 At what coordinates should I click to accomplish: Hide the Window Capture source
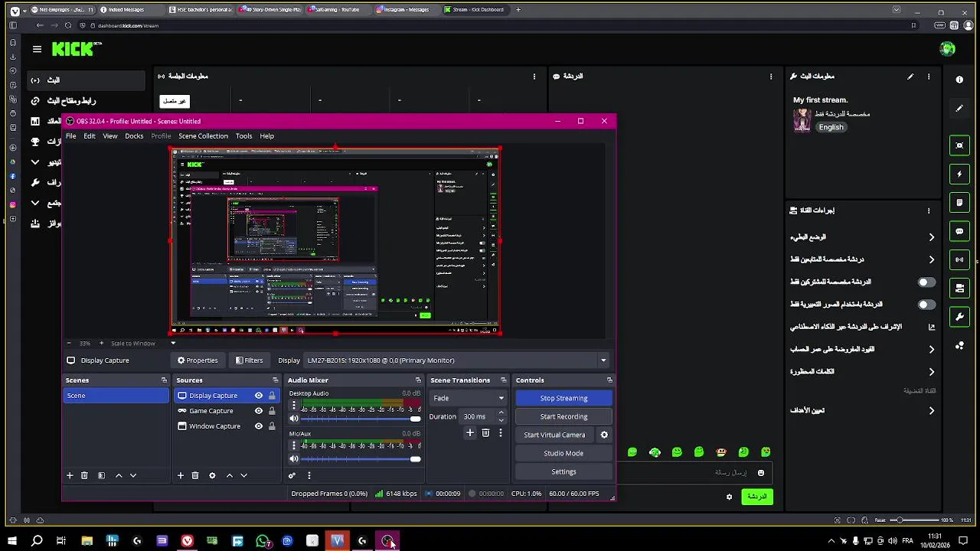[x=259, y=426]
